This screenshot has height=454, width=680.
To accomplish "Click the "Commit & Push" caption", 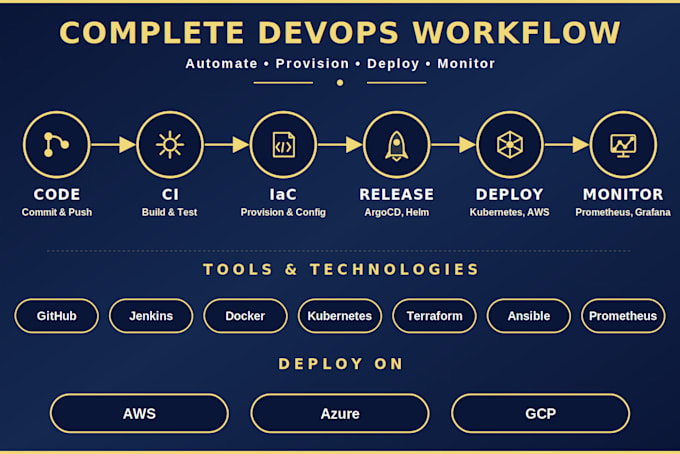I will pos(57,212).
